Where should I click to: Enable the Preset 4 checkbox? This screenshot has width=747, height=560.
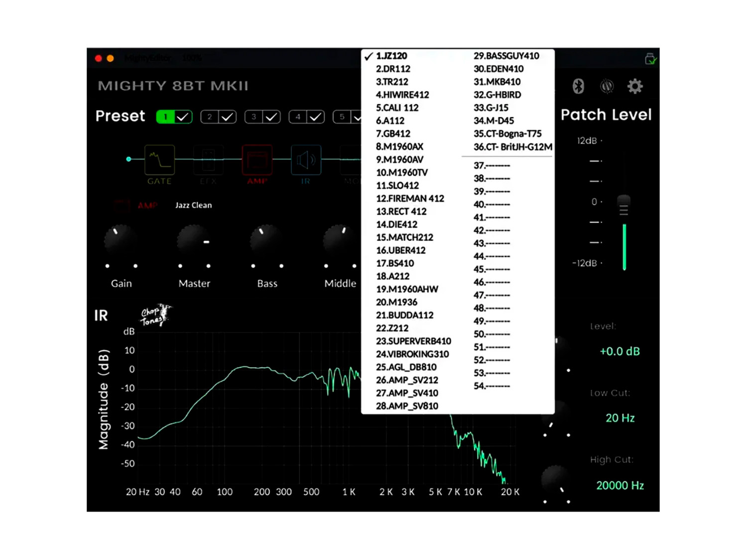pyautogui.click(x=315, y=117)
